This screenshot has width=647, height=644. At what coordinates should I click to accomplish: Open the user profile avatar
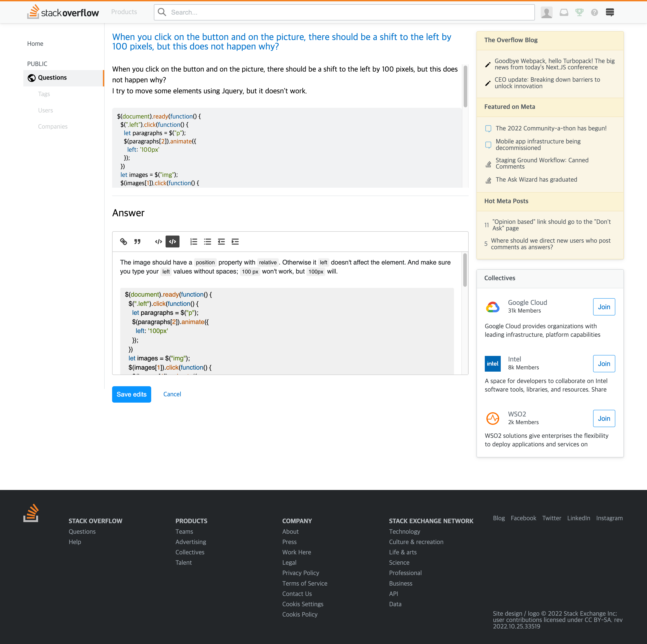(x=547, y=12)
